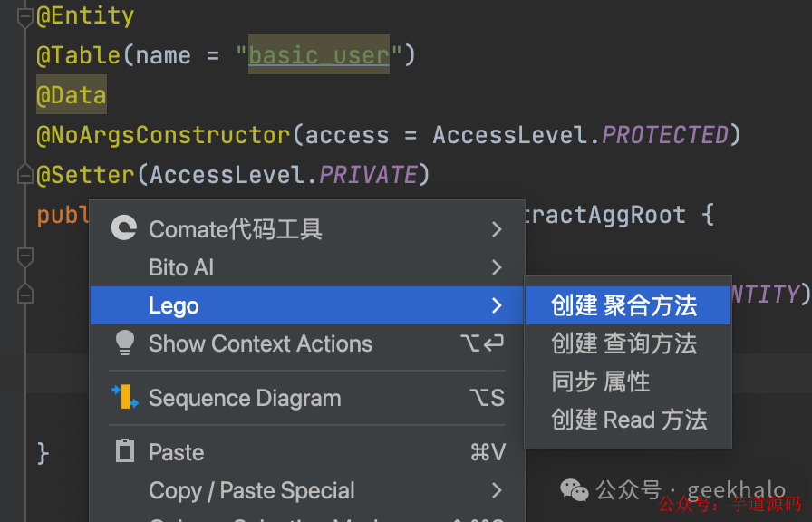Expand the Comate代码工具 submenu arrow

click(497, 229)
